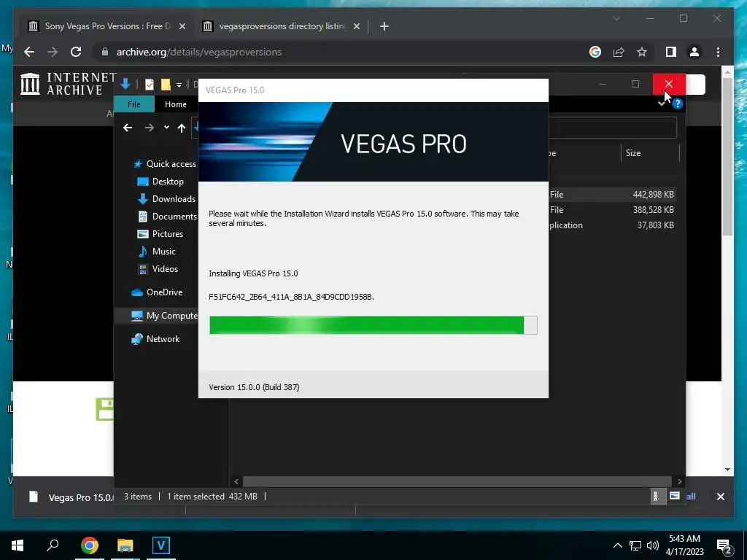Go back in Chrome browser
The image size is (747, 560).
pyautogui.click(x=29, y=52)
